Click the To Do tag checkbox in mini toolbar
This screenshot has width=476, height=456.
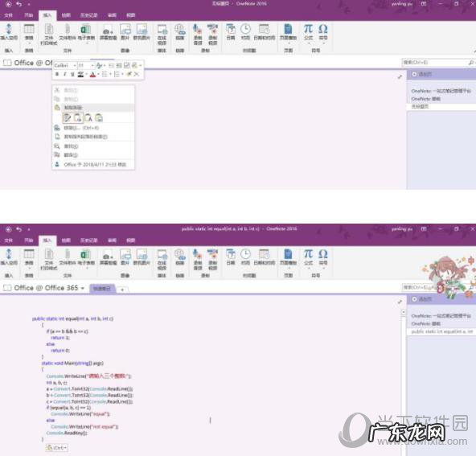tap(126, 65)
